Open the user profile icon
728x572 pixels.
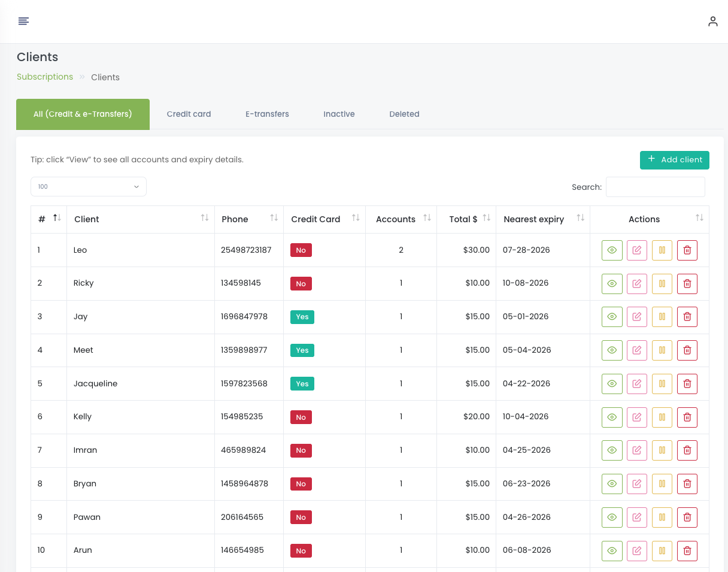[x=712, y=22]
